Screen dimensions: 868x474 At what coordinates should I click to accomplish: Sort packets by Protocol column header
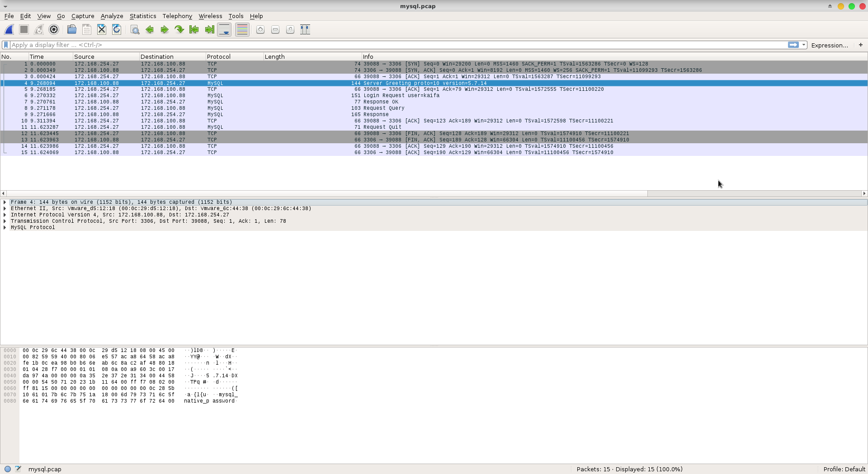coord(234,57)
